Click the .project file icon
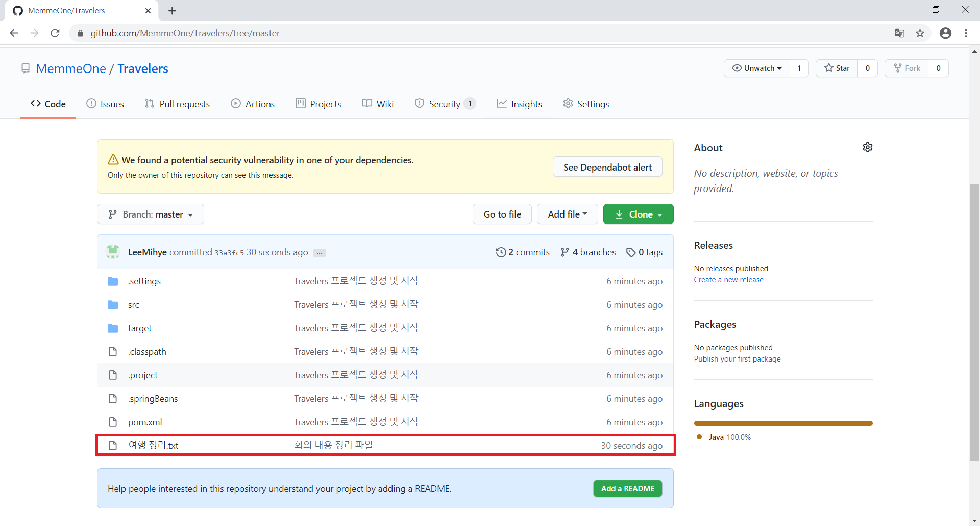Image resolution: width=980 pixels, height=526 pixels. pyautogui.click(x=113, y=375)
